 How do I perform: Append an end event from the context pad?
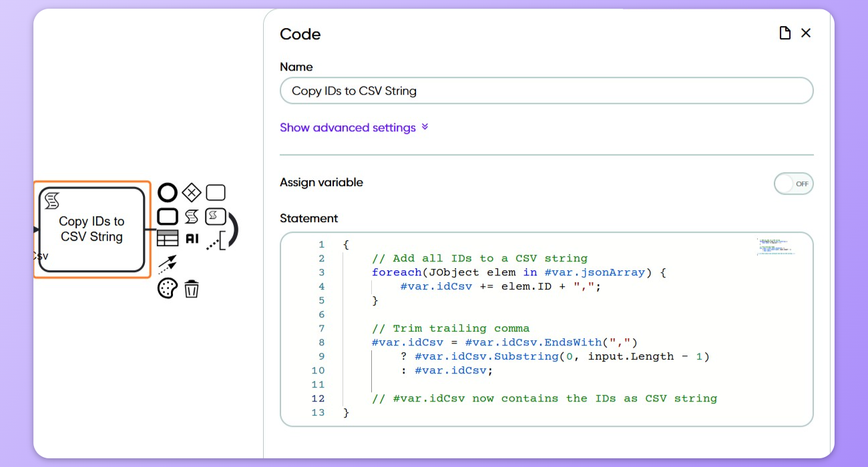[167, 193]
